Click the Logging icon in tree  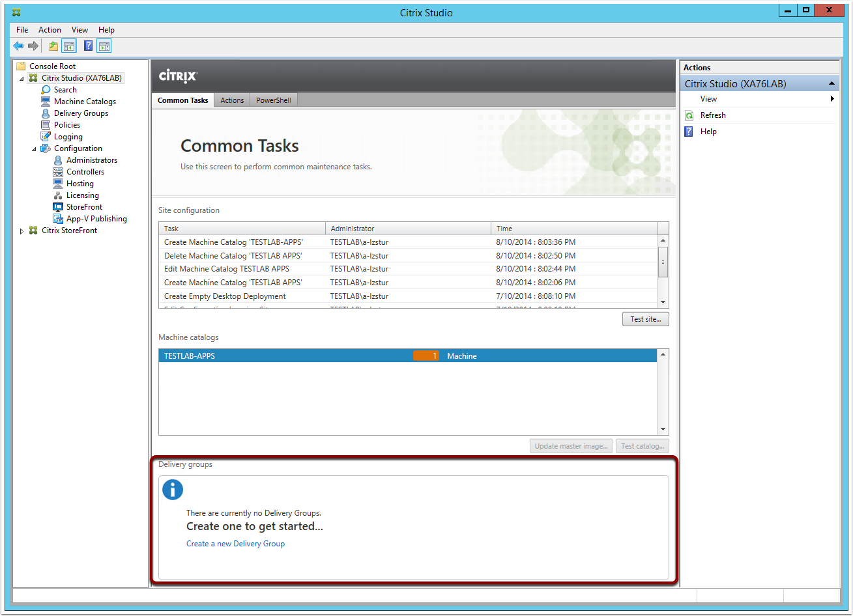[x=46, y=137]
